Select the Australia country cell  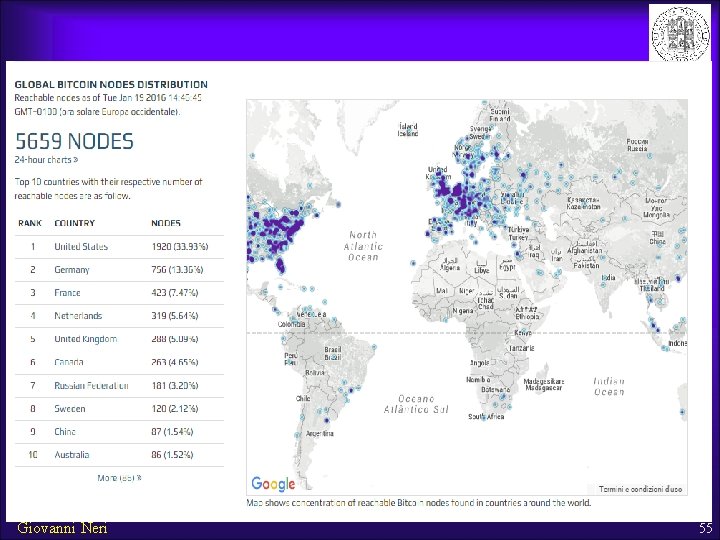click(x=72, y=455)
